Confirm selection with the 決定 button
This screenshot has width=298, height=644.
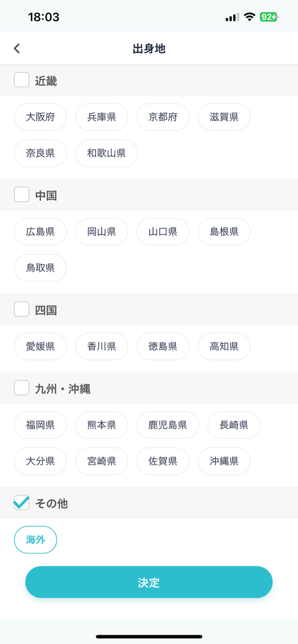[x=149, y=582]
